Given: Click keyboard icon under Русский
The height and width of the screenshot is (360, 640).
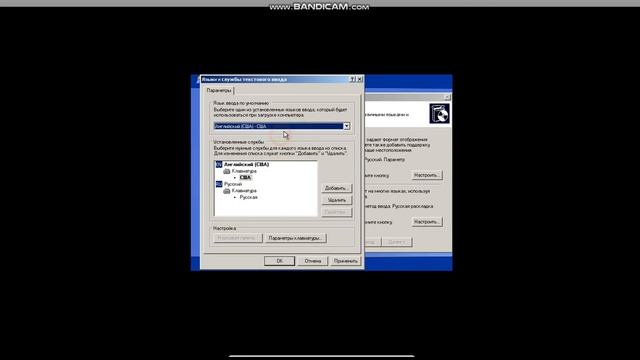Looking at the screenshot, I should click(227, 191).
